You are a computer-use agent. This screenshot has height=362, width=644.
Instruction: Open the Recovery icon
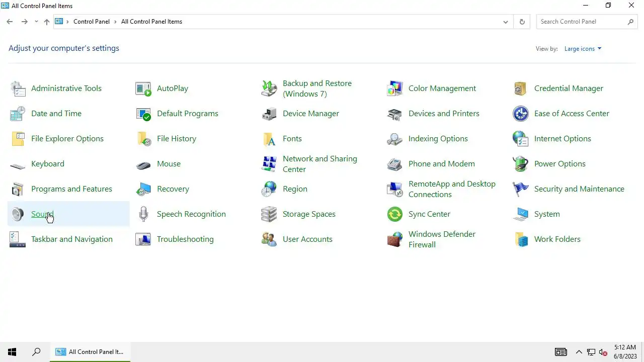[x=143, y=189]
